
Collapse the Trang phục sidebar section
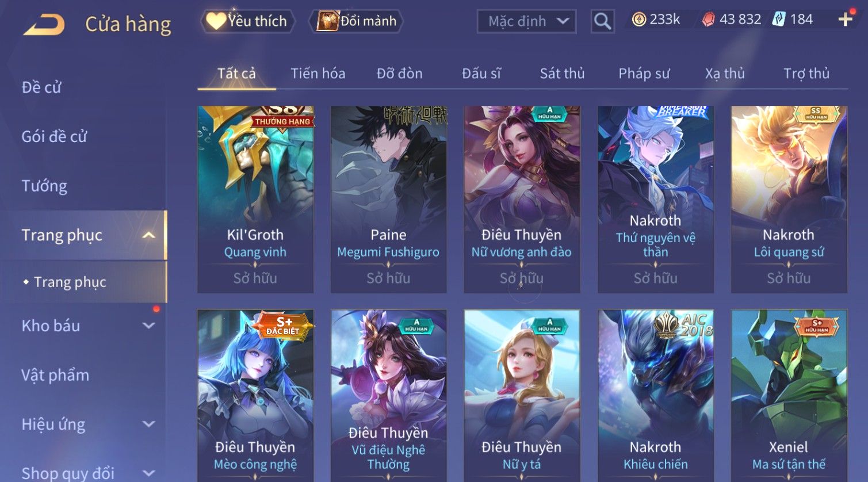148,235
